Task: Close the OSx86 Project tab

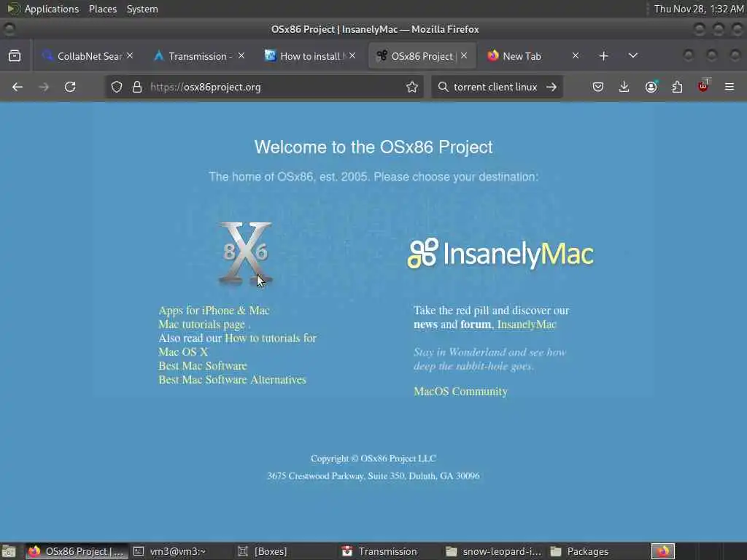Action: pos(463,55)
